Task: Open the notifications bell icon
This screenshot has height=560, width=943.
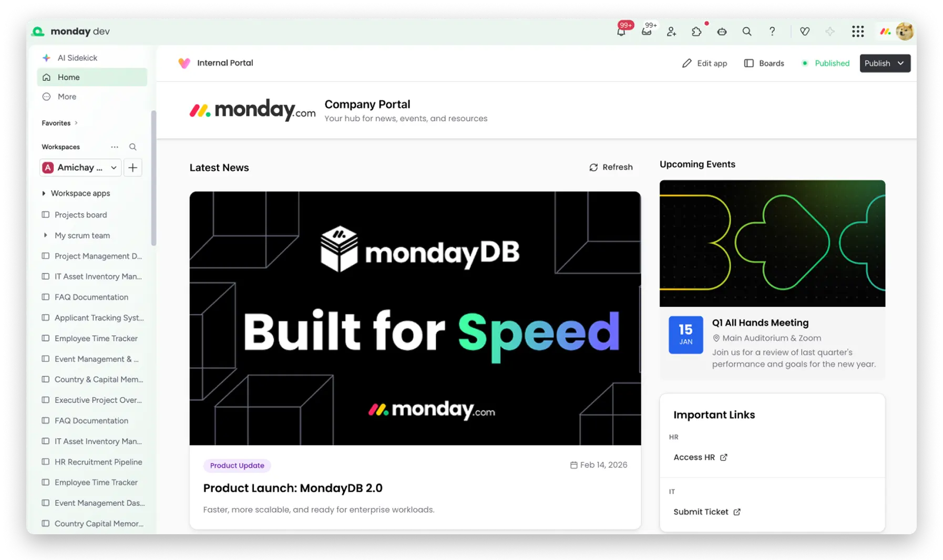Action: 621,32
